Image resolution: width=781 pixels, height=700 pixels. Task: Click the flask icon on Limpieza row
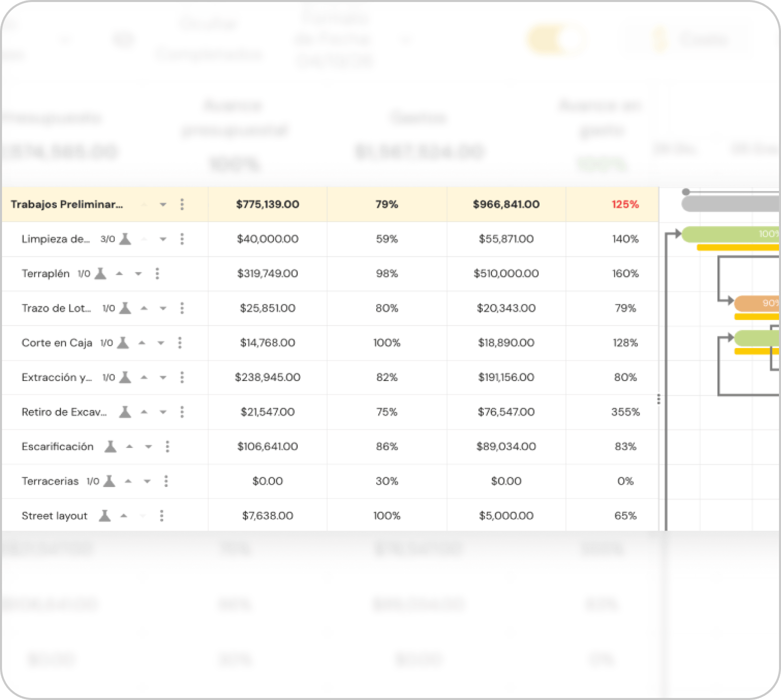pyautogui.click(x=125, y=239)
